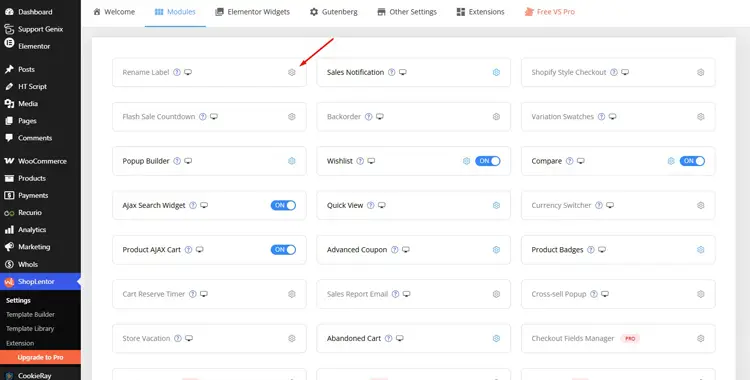The width and height of the screenshot is (750, 380).
Task: Open Marketing in sidebar
Action: click(x=40, y=247)
